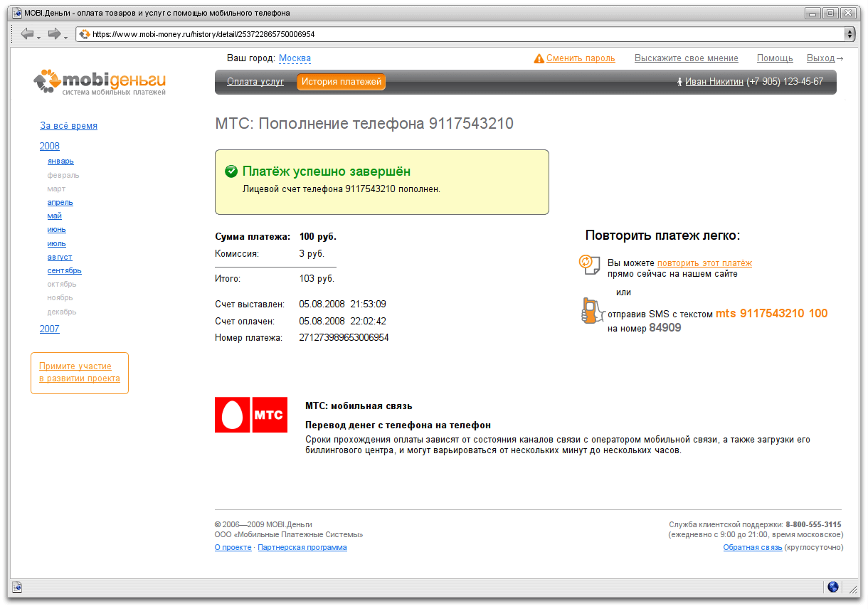Click the warning icon beside Сменить пароль
The height and width of the screenshot is (609, 868).
pos(539,58)
